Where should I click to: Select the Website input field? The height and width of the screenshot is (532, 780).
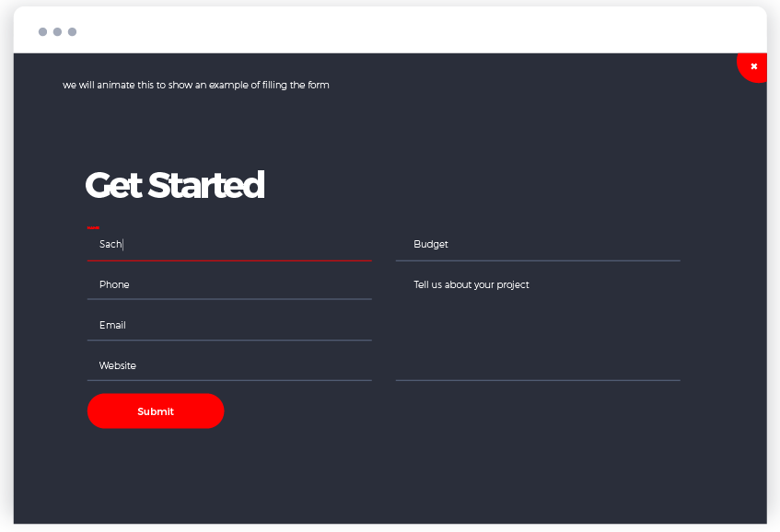229,365
